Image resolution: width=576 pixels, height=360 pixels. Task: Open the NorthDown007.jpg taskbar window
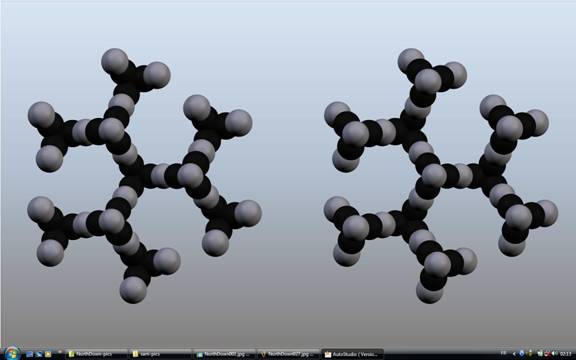click(x=288, y=354)
